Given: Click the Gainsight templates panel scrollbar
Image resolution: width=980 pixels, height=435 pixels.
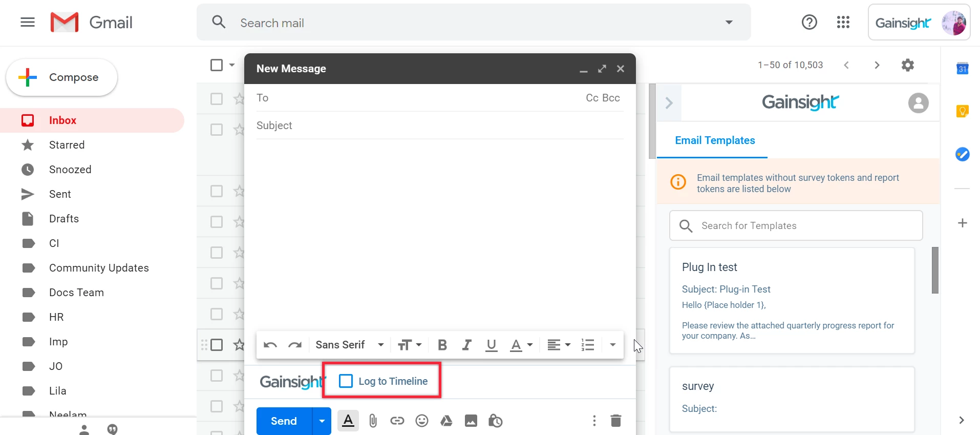Looking at the screenshot, I should 935,270.
